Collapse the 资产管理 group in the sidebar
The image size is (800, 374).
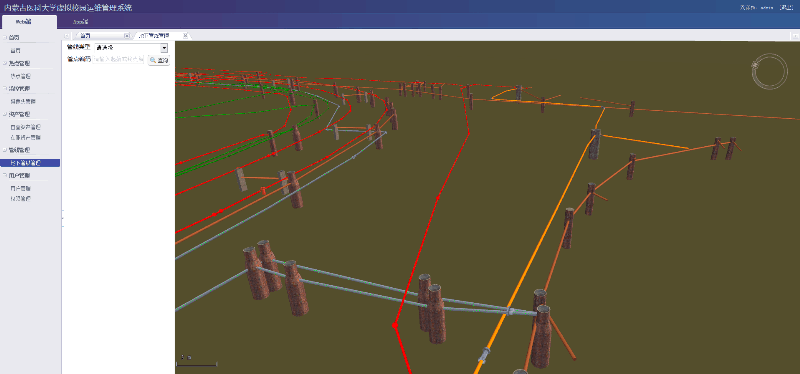pyautogui.click(x=5, y=114)
